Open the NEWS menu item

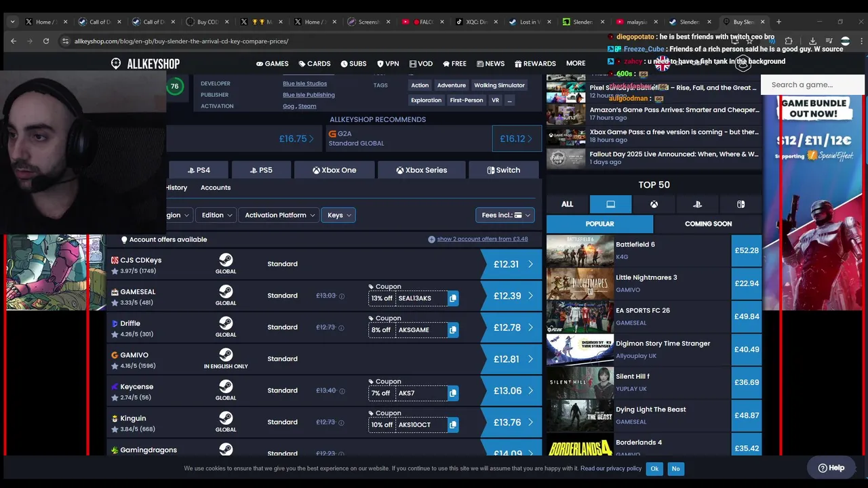(490, 64)
